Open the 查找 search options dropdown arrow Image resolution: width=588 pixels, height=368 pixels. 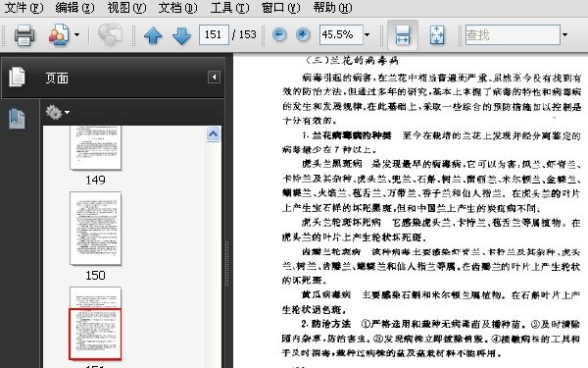coord(564,35)
